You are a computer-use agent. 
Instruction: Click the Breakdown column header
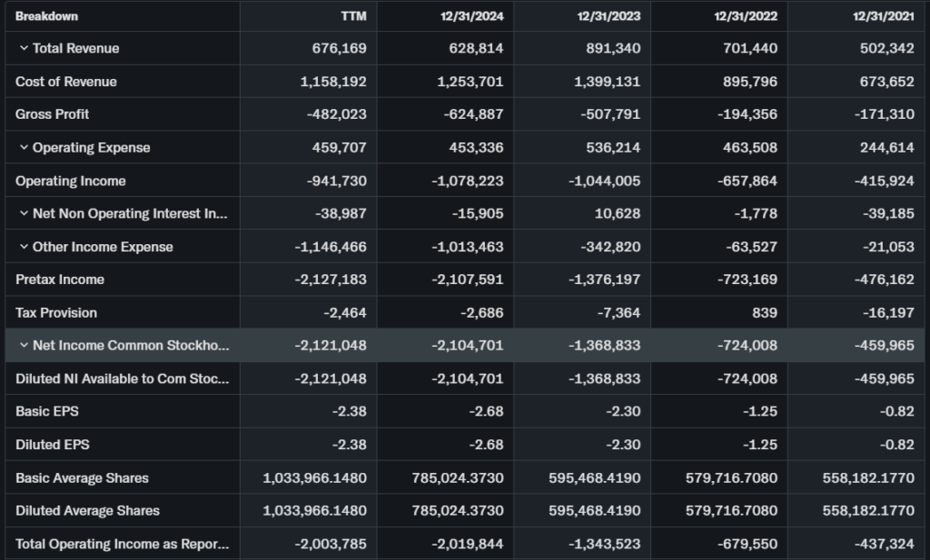(x=46, y=16)
